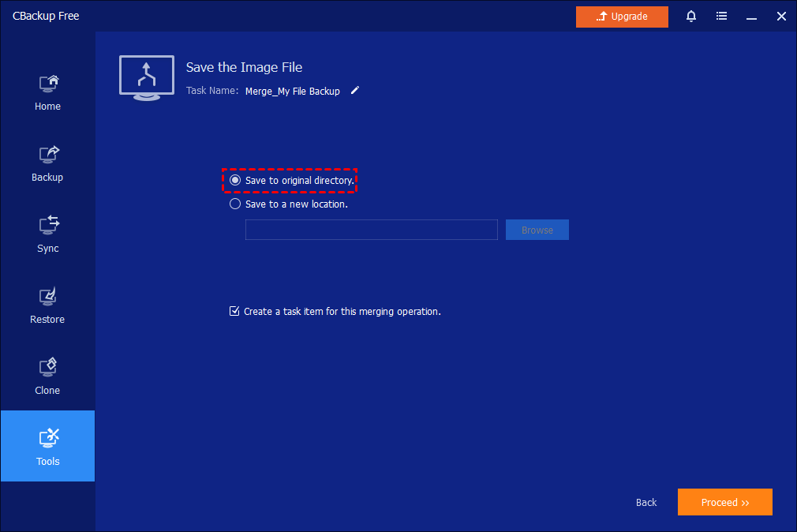Image resolution: width=797 pixels, height=532 pixels.
Task: Open the Backup section icon
Action: tap(47, 155)
